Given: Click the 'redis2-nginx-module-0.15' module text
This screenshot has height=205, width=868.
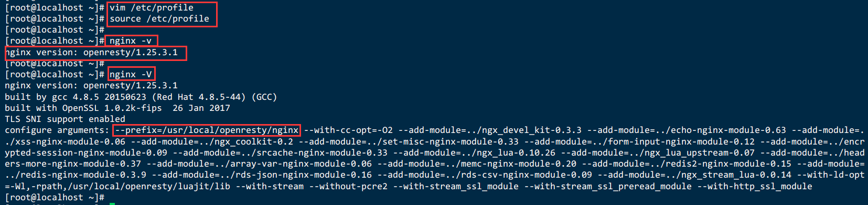Looking at the screenshot, I should 728,164.
